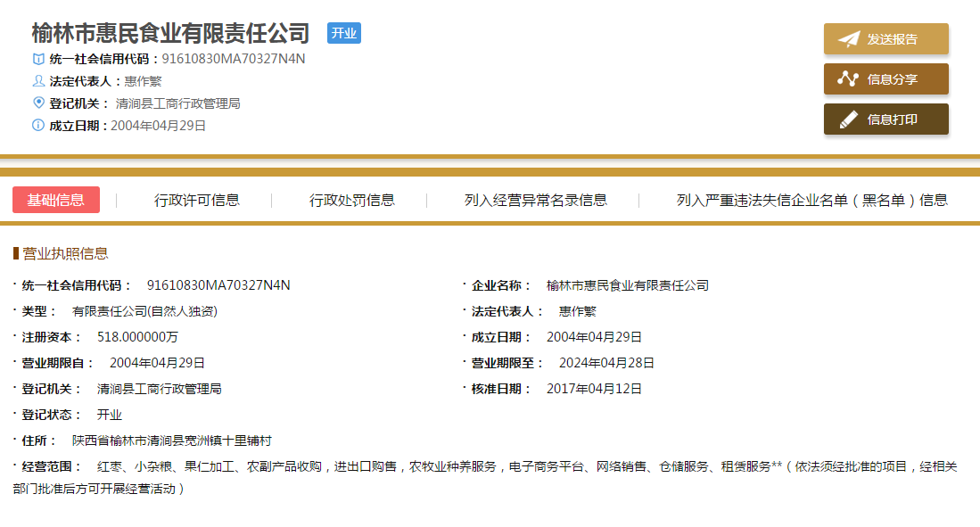The height and width of the screenshot is (527, 980).
Task: Click the blue 开业 status badge
Action: [344, 34]
